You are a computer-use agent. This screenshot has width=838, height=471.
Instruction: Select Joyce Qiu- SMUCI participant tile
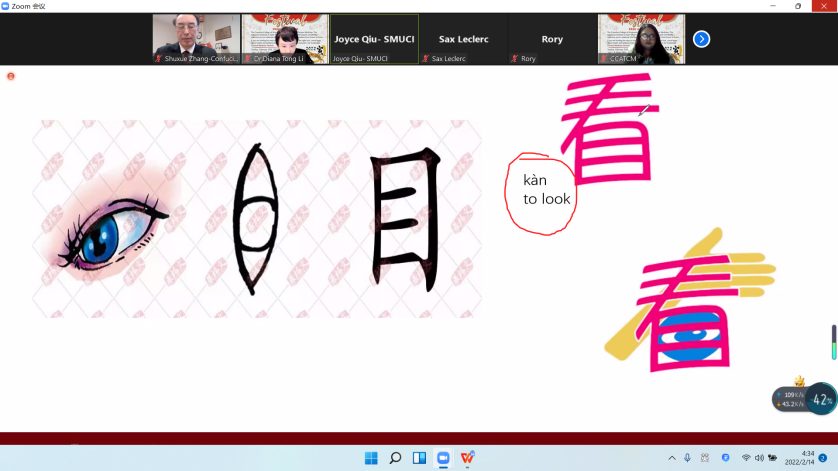tap(374, 39)
